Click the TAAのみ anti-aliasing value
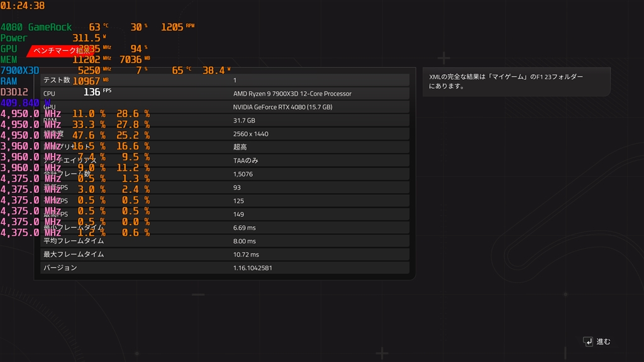The image size is (644, 362). coord(246,160)
